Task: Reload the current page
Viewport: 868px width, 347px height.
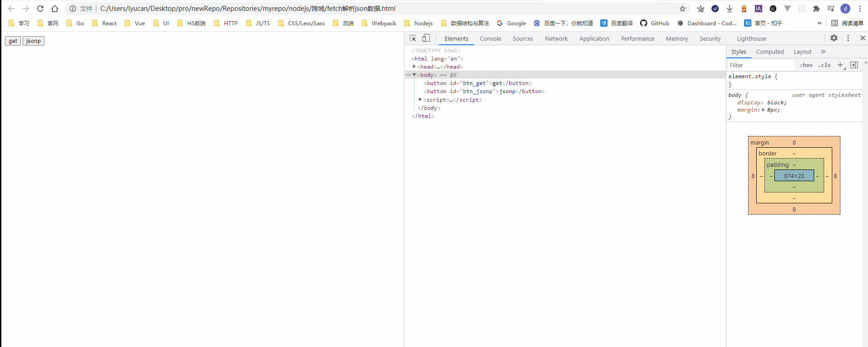Action: 40,9
